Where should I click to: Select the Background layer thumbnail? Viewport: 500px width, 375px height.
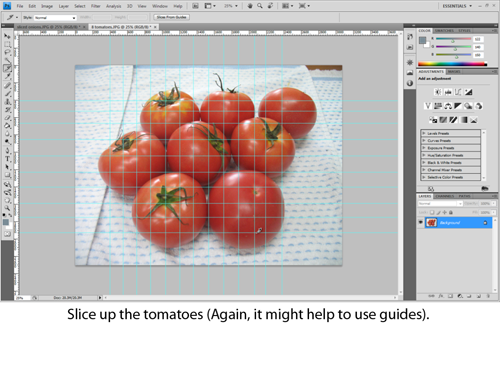click(431, 223)
